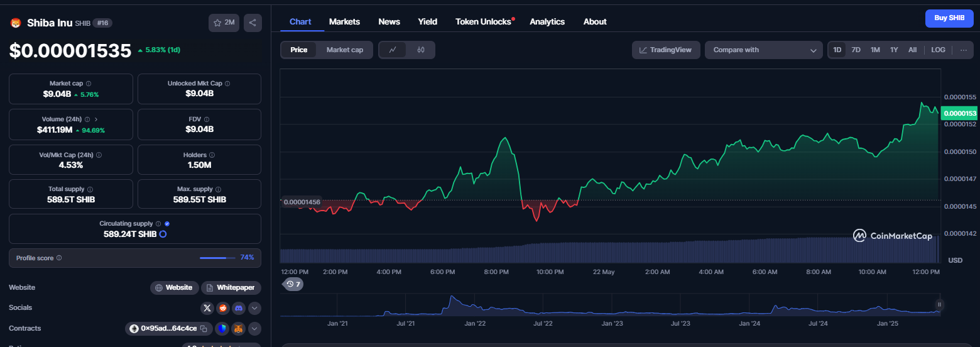
Task: Select the line chart view icon
Action: point(393,50)
